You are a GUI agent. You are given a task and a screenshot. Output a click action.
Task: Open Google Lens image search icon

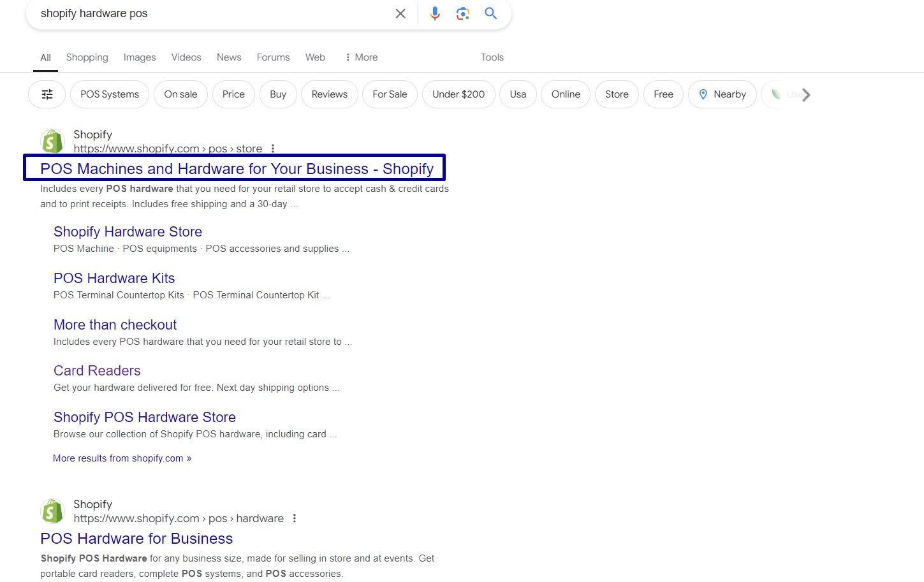click(463, 13)
